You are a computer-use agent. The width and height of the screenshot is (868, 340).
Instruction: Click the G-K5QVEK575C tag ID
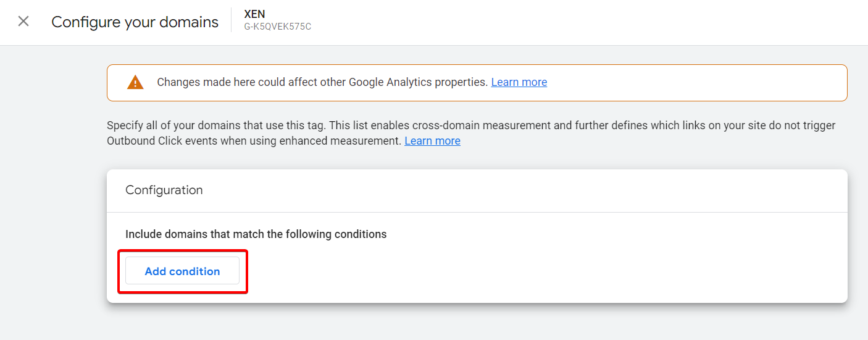[278, 27]
